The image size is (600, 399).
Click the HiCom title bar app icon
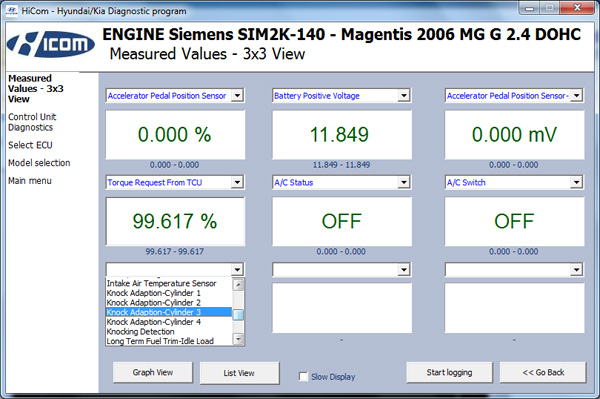(12, 11)
